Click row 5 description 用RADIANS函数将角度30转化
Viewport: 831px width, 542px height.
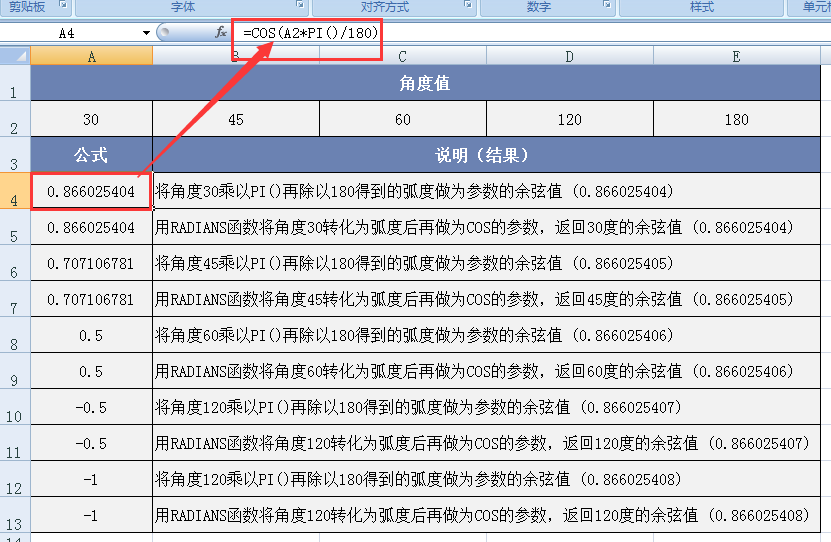pyautogui.click(x=487, y=227)
